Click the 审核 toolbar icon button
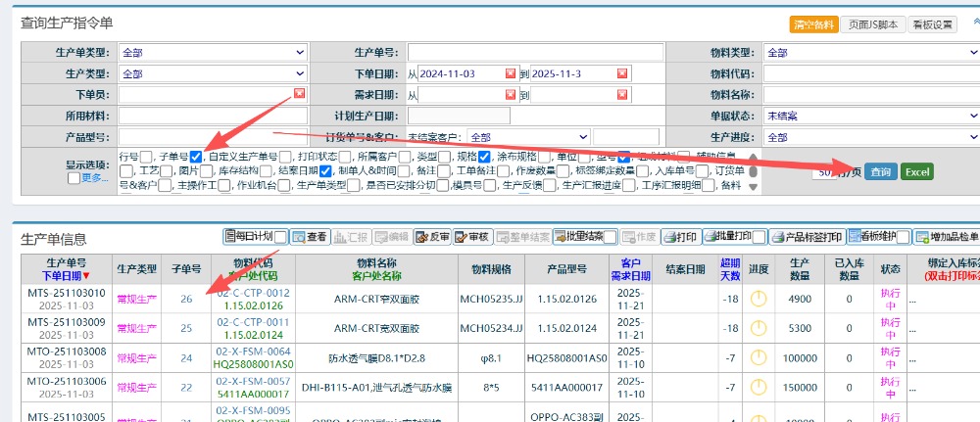Image resolution: width=980 pixels, height=422 pixels. point(471,237)
